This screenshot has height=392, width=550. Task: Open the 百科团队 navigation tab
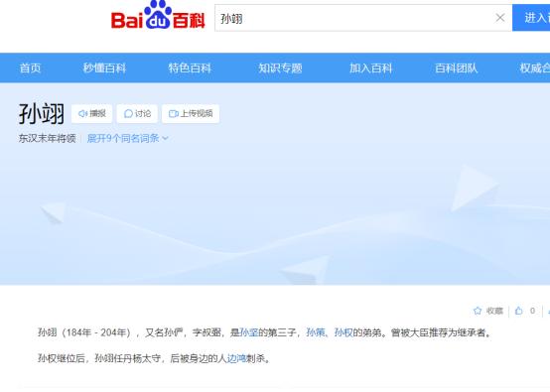(x=457, y=68)
